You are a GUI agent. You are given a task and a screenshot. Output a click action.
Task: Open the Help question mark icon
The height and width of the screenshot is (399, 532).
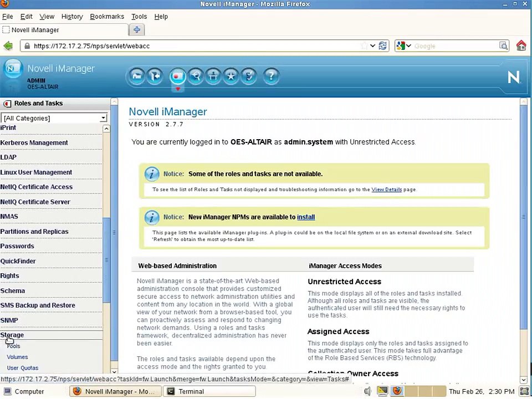[x=271, y=76]
